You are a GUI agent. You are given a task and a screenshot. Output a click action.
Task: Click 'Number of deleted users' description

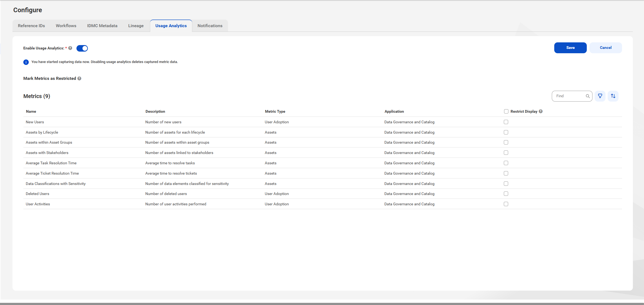[166, 194]
